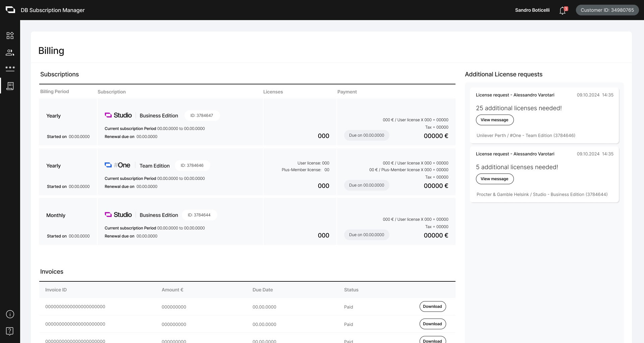Click the Payment column header

tap(347, 92)
